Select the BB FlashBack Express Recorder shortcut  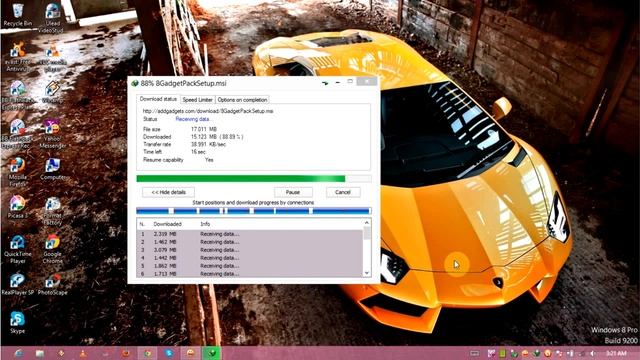[17, 134]
